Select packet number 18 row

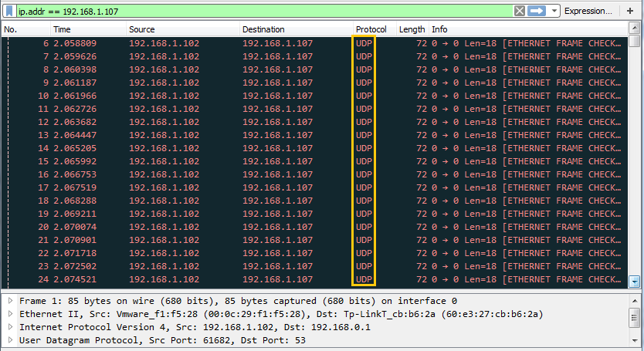(315, 201)
